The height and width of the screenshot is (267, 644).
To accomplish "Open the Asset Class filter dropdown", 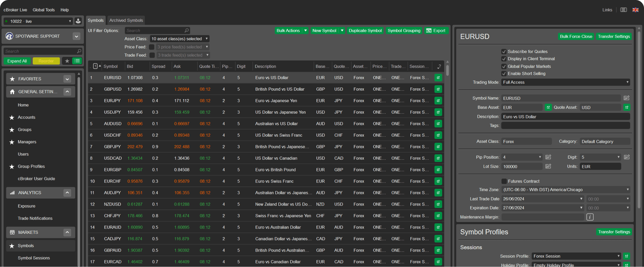I will [x=180, y=39].
